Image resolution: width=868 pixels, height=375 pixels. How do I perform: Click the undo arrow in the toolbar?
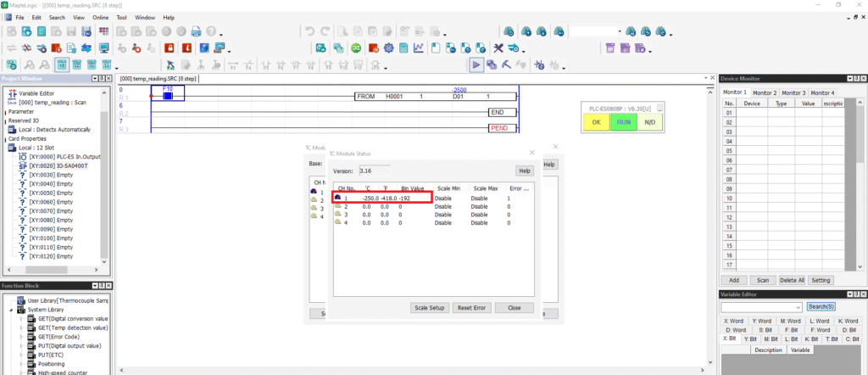point(310,31)
